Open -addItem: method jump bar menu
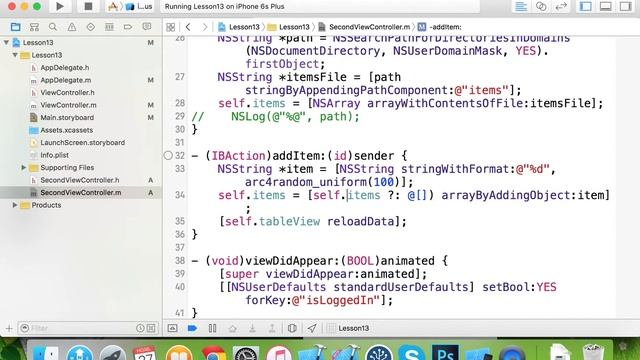The width and height of the screenshot is (640, 360). coord(440,27)
